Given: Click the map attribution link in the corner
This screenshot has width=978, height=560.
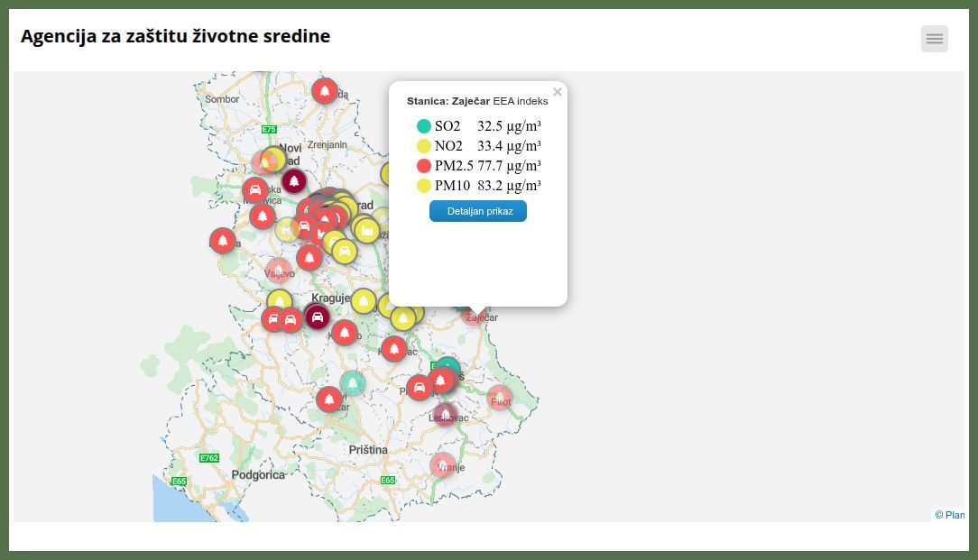Looking at the screenshot, I should 949,515.
